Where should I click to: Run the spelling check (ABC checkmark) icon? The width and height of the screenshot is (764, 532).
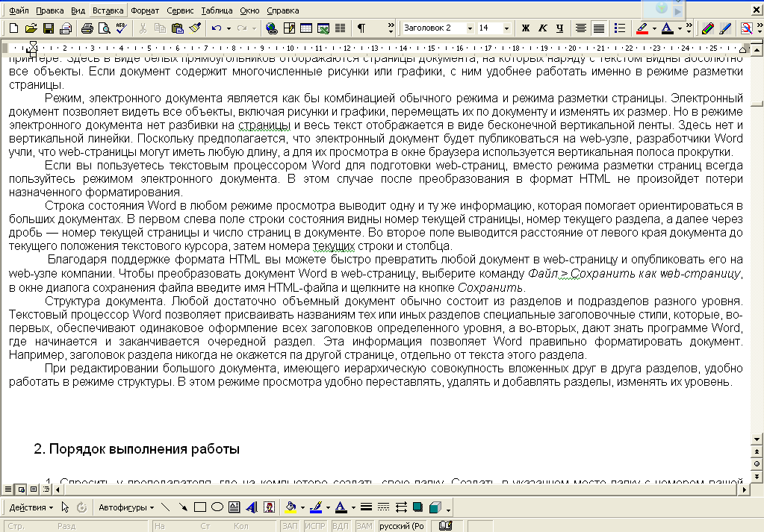(x=121, y=28)
